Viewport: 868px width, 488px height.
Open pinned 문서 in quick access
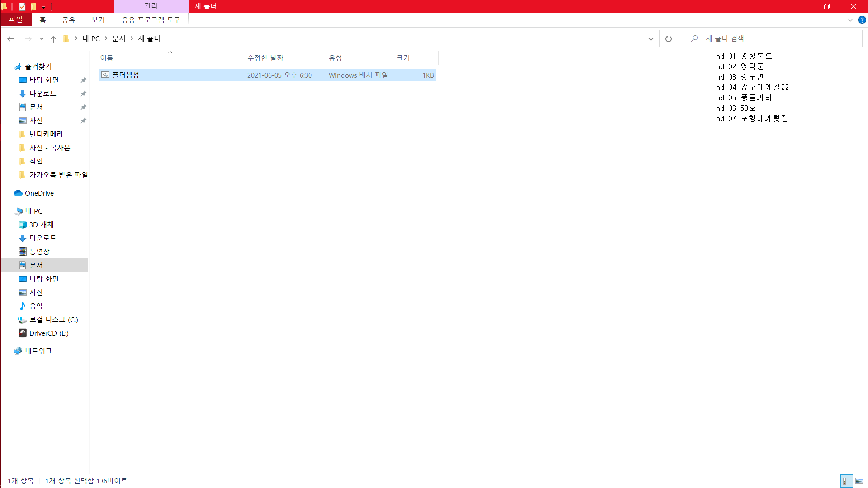pos(36,107)
